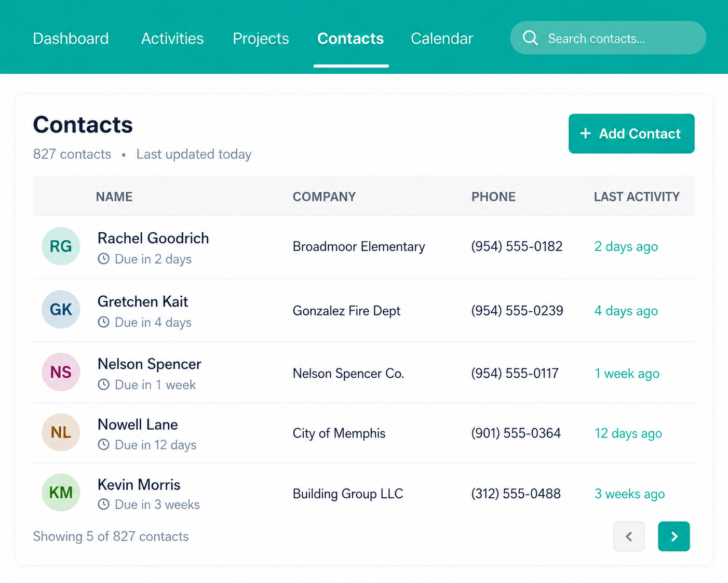Click the 827 contacts count text
728x583 pixels.
coord(72,154)
